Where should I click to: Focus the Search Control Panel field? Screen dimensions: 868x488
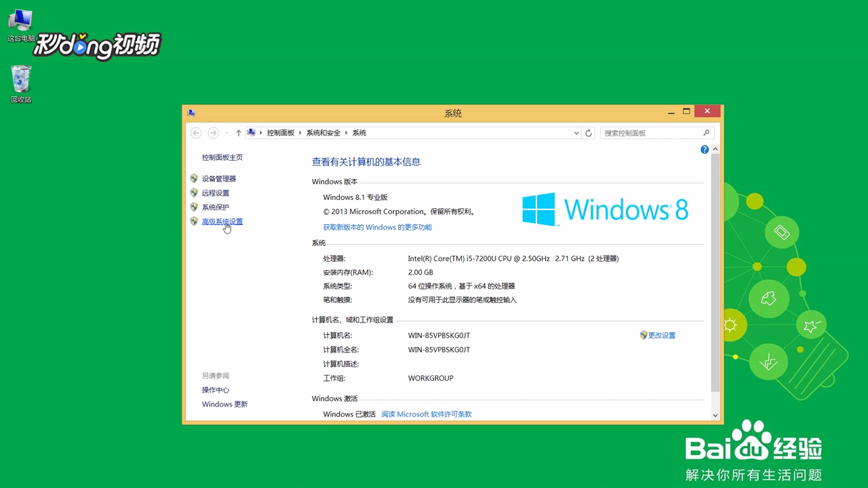click(656, 133)
